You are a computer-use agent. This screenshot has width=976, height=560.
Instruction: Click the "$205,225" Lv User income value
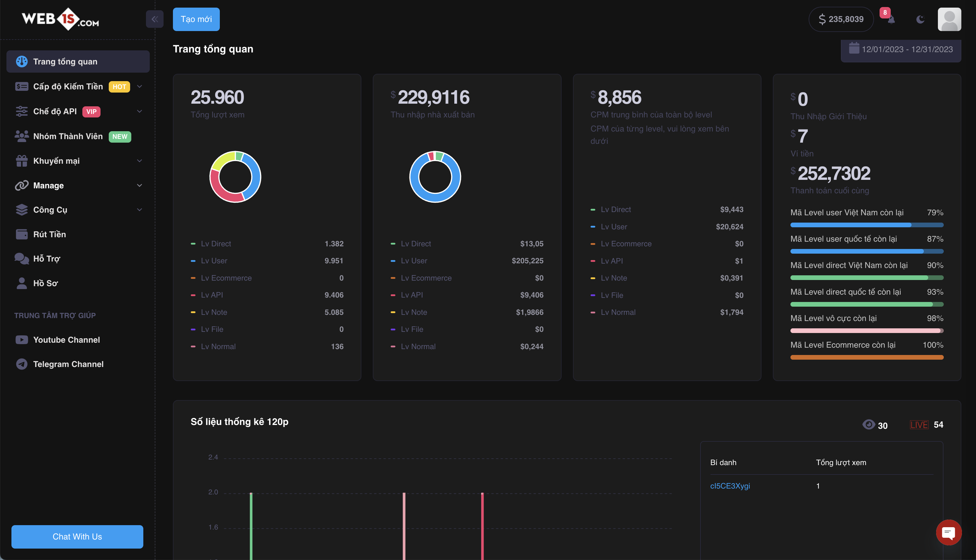coord(527,261)
